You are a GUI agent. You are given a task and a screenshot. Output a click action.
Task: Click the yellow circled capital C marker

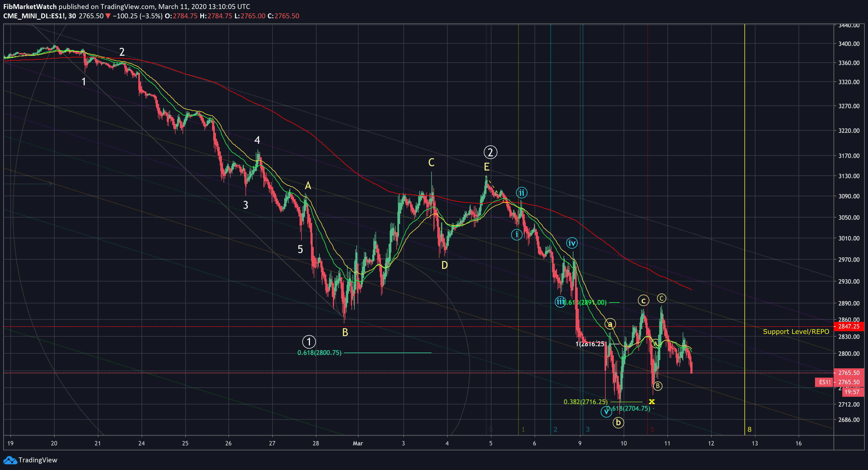[x=661, y=298]
